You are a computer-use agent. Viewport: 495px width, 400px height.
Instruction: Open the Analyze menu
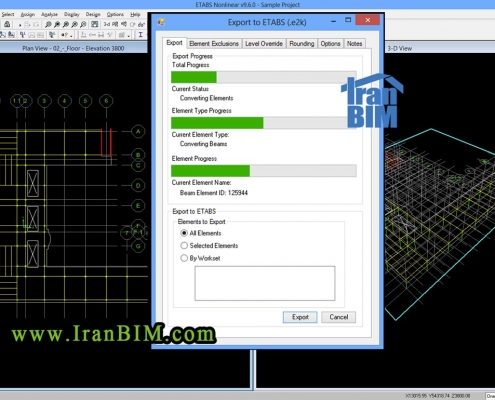tap(49, 14)
